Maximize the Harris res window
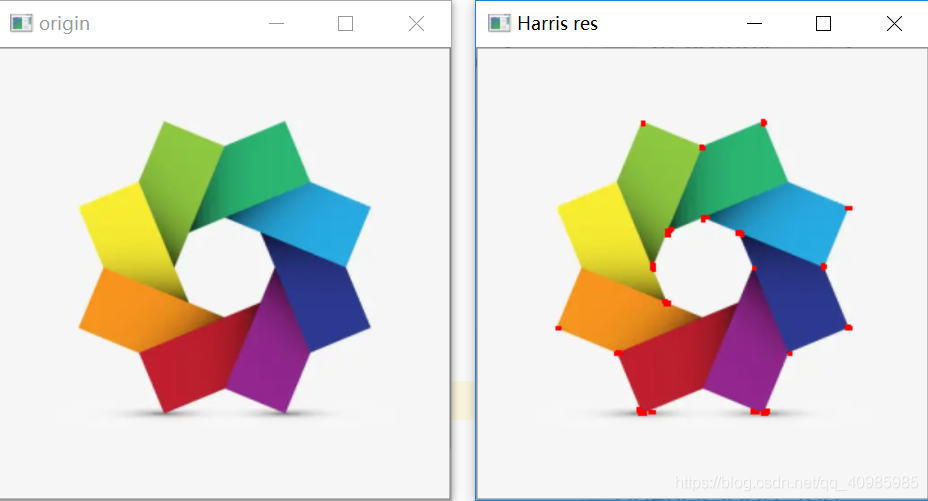928x501 pixels. pyautogui.click(x=824, y=23)
